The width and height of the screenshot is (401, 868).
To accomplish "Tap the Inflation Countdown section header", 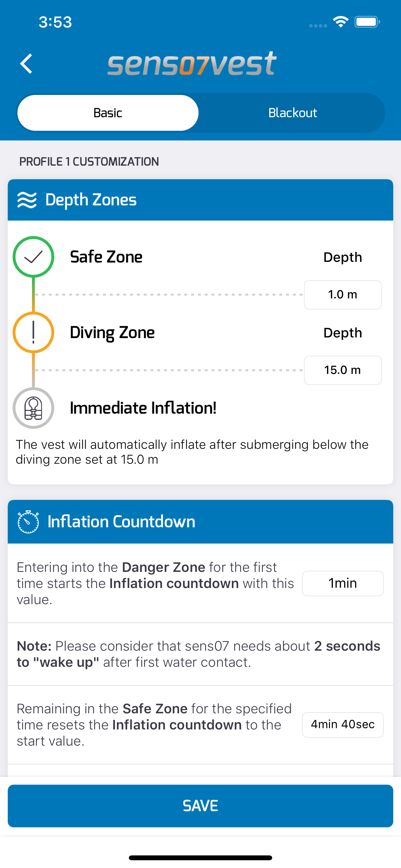I will click(x=200, y=522).
